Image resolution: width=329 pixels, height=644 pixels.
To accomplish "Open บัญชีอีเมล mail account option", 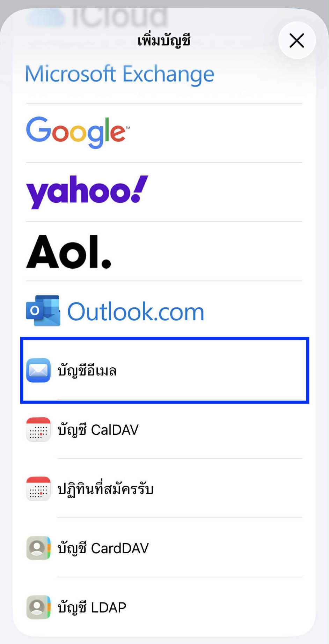I will click(x=164, y=370).
